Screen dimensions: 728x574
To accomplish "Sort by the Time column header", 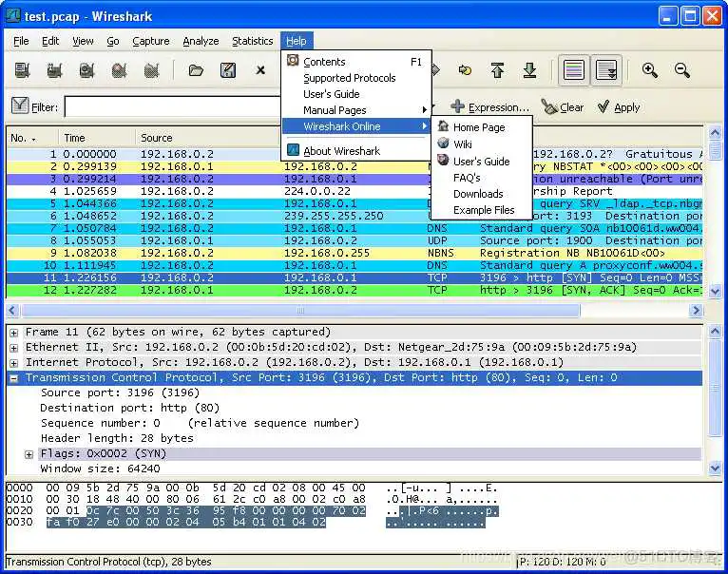I will (97, 138).
